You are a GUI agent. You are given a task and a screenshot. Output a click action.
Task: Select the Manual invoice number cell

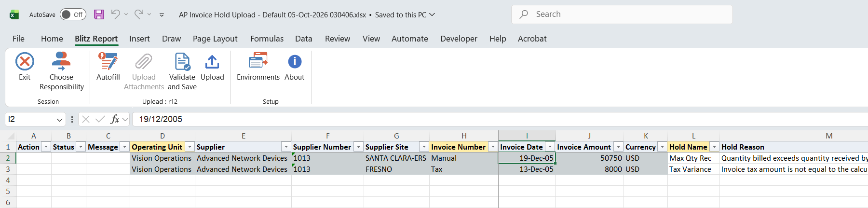click(x=463, y=158)
